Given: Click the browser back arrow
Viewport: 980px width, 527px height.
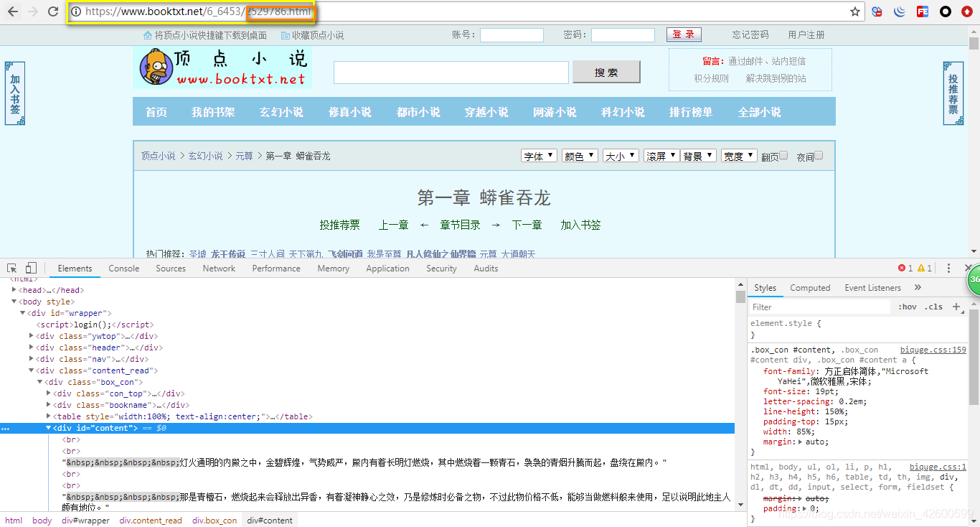Looking at the screenshot, I should click(x=13, y=11).
